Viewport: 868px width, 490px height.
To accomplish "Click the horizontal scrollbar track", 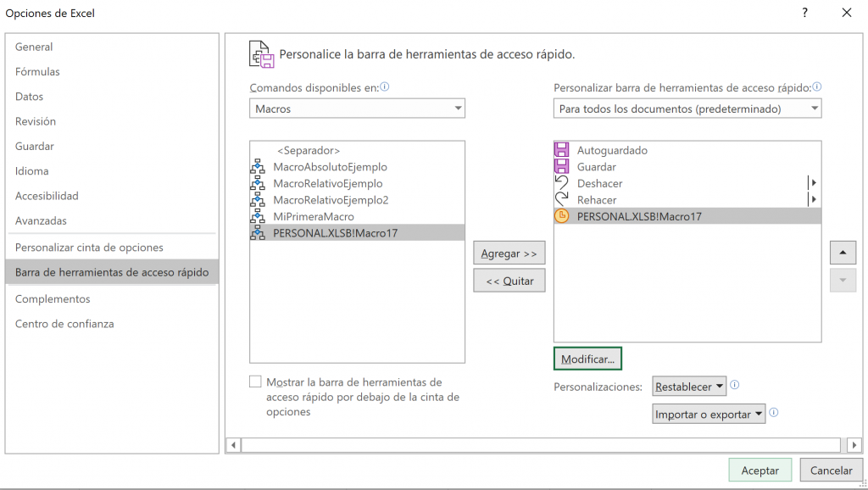I will pyautogui.click(x=541, y=444).
